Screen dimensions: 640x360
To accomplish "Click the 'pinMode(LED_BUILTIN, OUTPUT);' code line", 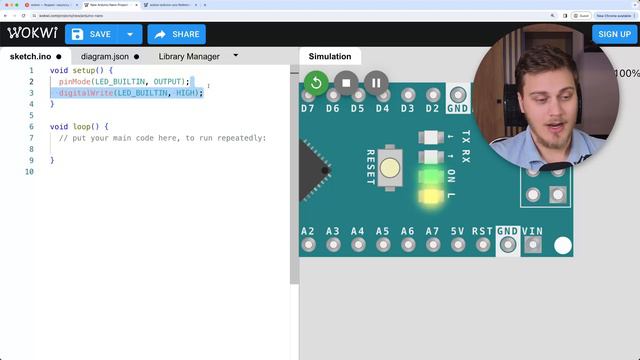I will (x=124, y=82).
